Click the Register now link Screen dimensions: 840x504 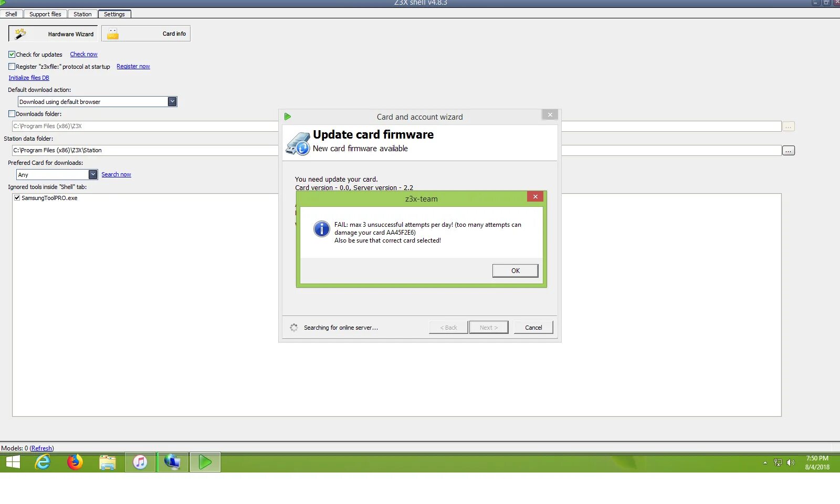(133, 66)
